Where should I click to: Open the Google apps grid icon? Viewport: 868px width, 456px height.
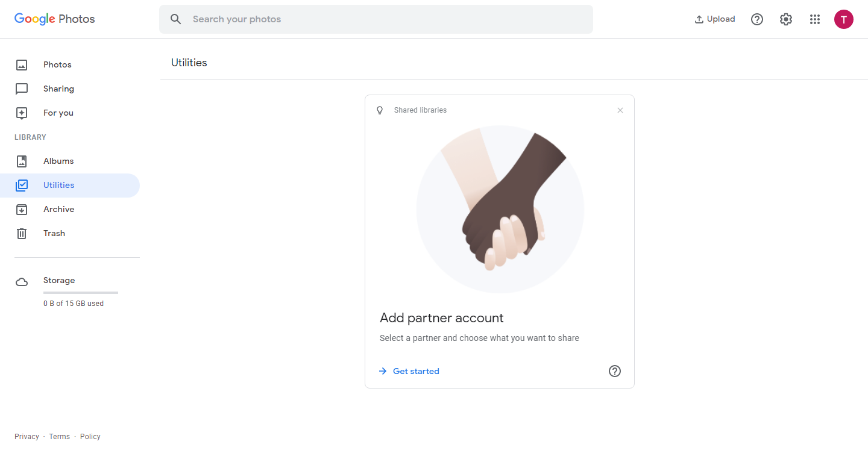tap(815, 19)
